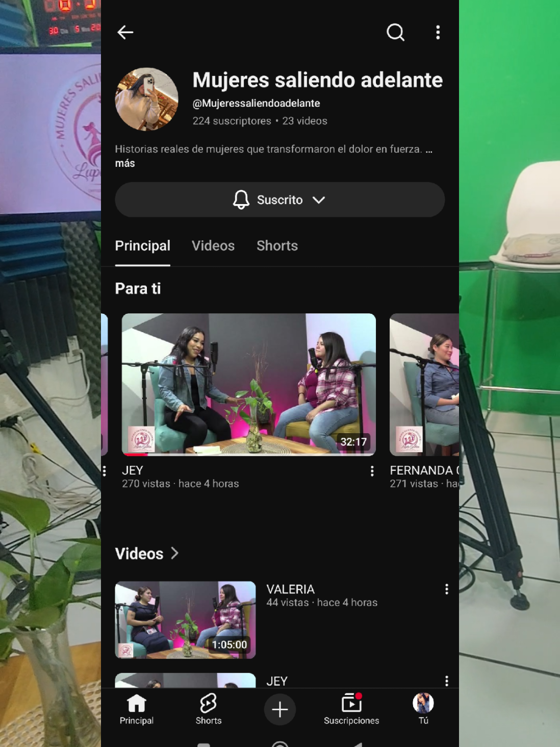Click the FERNANDA video title
Screen dimensions: 560x747
(x=424, y=470)
